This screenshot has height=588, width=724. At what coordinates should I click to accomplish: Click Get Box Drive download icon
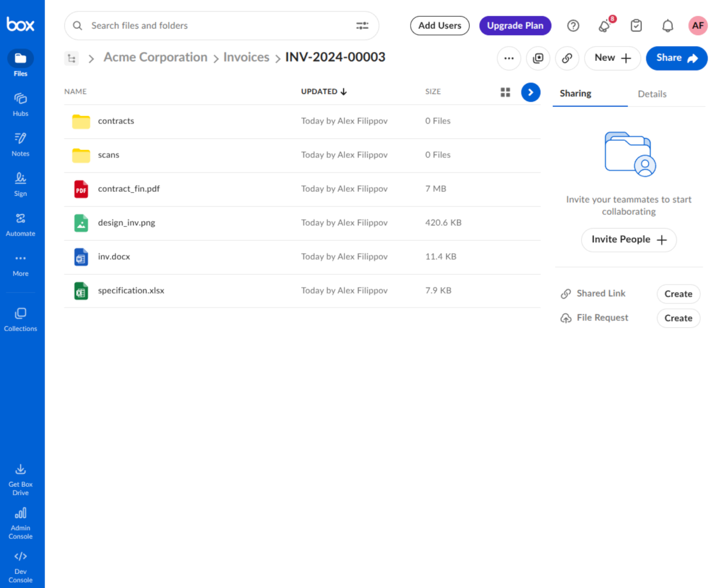point(21,470)
